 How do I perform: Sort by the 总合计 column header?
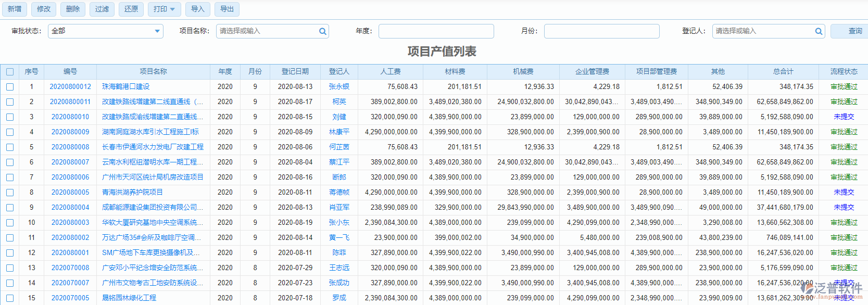click(783, 72)
